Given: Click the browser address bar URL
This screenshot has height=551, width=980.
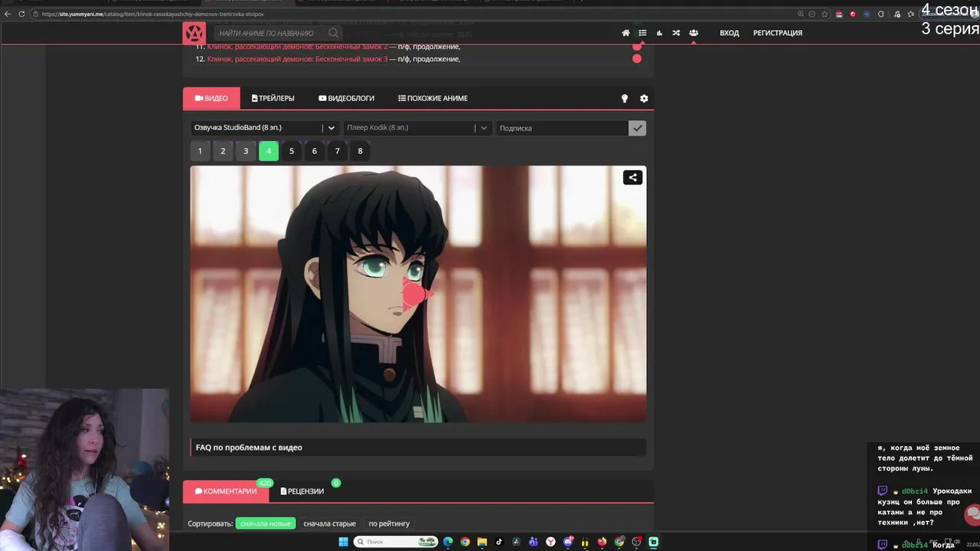Looking at the screenshot, I should [x=153, y=14].
